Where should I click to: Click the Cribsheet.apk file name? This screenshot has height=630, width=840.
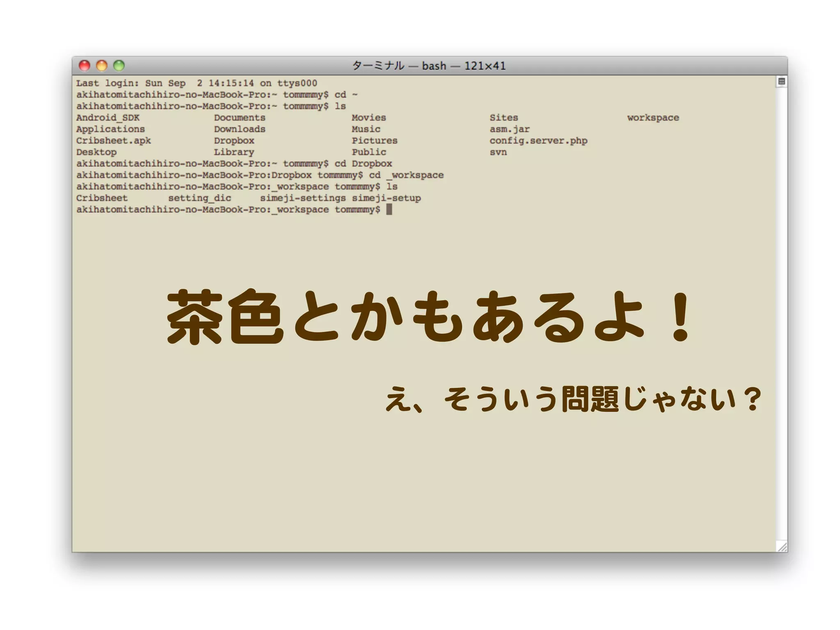click(x=114, y=141)
